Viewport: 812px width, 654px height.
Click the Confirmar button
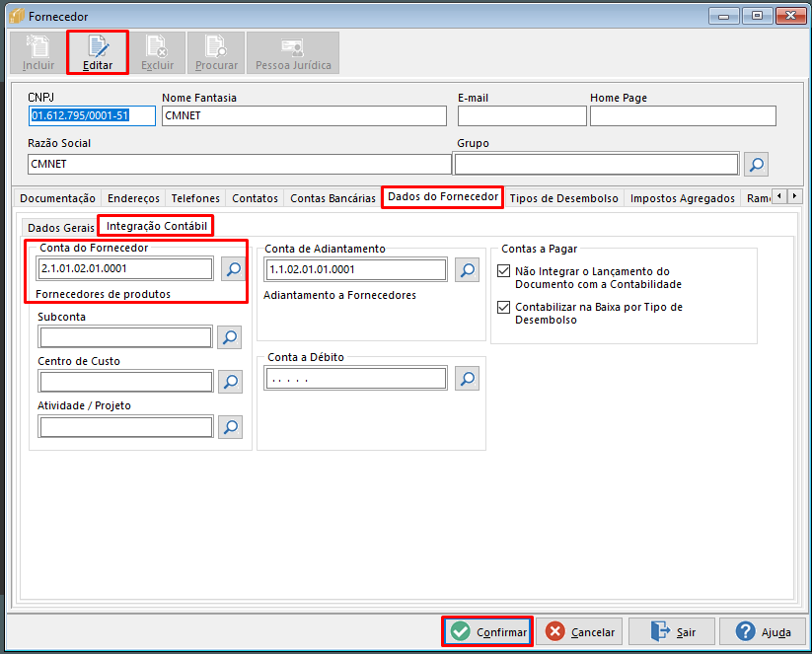point(487,631)
